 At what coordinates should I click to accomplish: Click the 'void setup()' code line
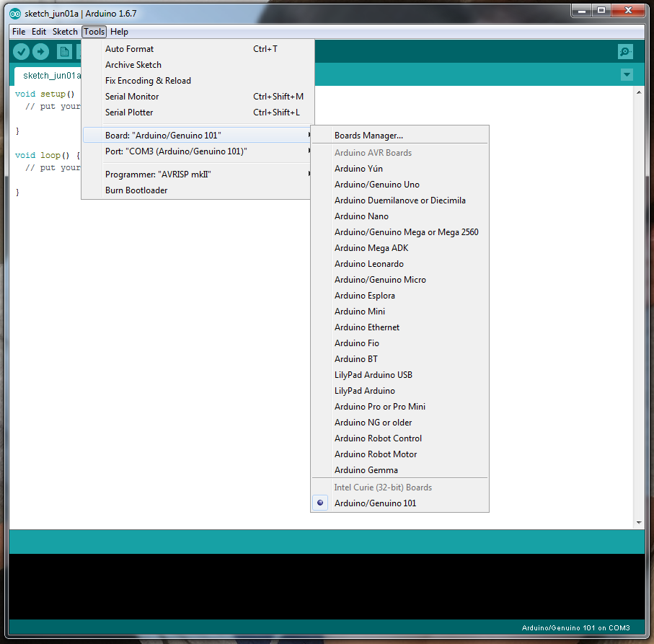point(45,94)
